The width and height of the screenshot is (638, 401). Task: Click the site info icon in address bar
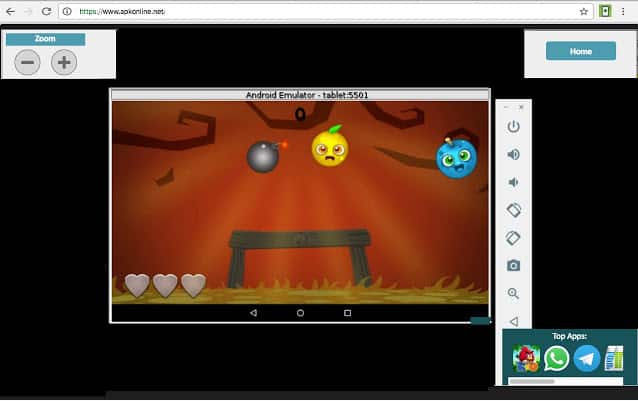67,11
